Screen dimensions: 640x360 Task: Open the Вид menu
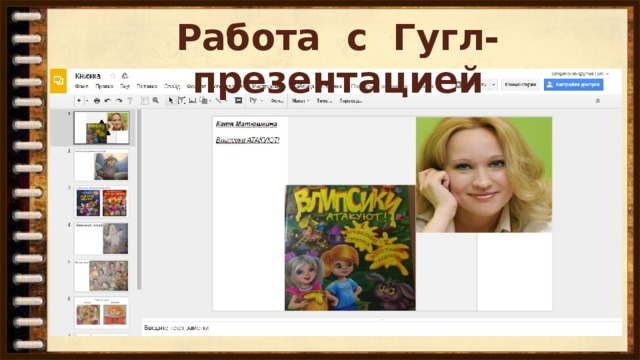pyautogui.click(x=125, y=86)
